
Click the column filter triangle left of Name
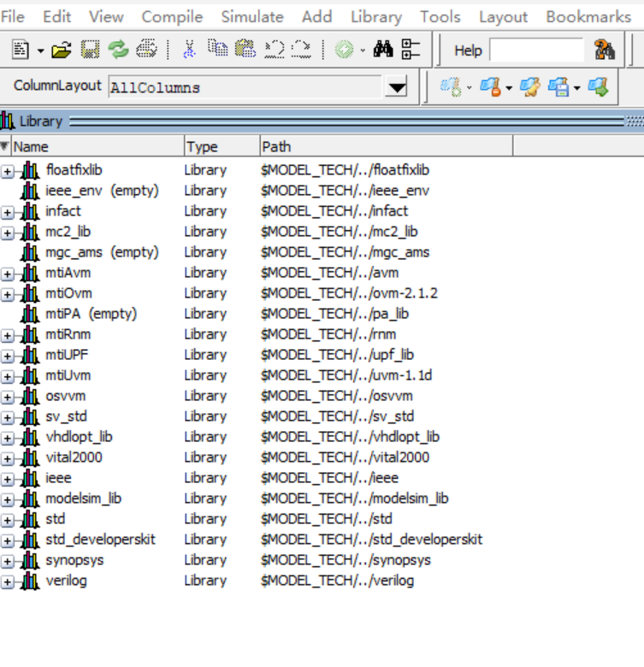[4, 146]
